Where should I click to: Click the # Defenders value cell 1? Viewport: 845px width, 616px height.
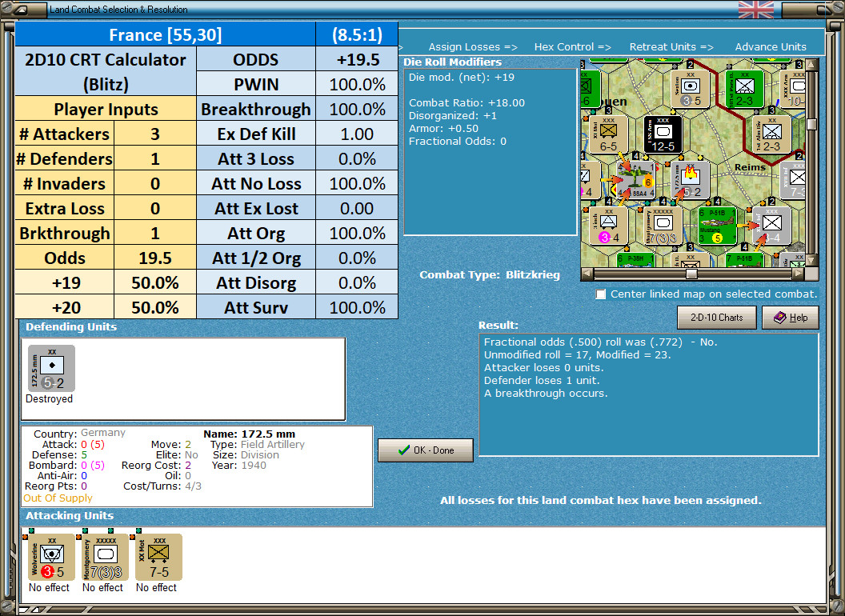click(x=155, y=158)
